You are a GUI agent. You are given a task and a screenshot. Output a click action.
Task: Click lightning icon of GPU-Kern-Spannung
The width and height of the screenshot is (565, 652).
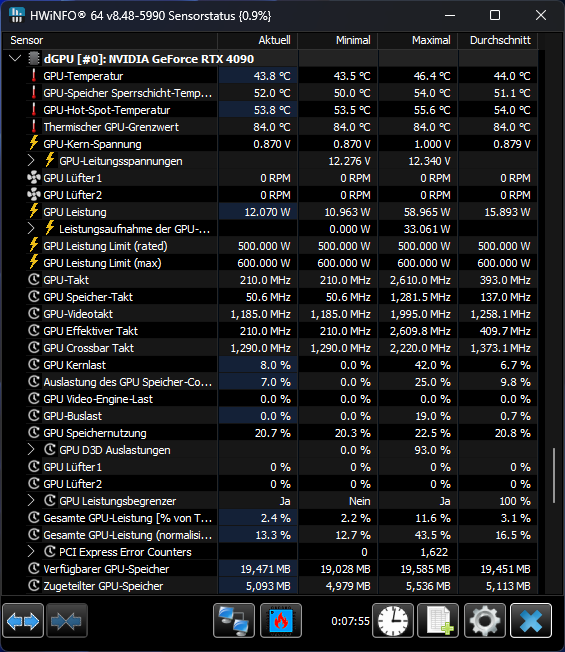coord(34,143)
